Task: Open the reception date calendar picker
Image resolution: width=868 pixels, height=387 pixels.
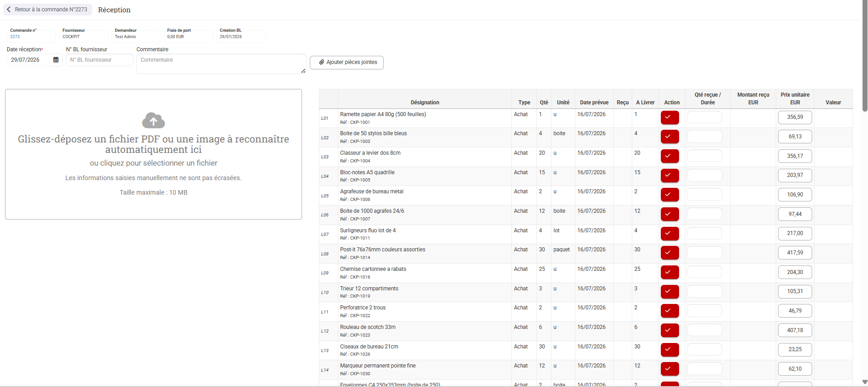Action: 56,60
